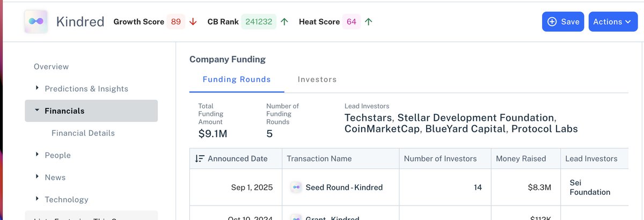Click Kindred icon in Seed Round row

[x=296, y=187]
